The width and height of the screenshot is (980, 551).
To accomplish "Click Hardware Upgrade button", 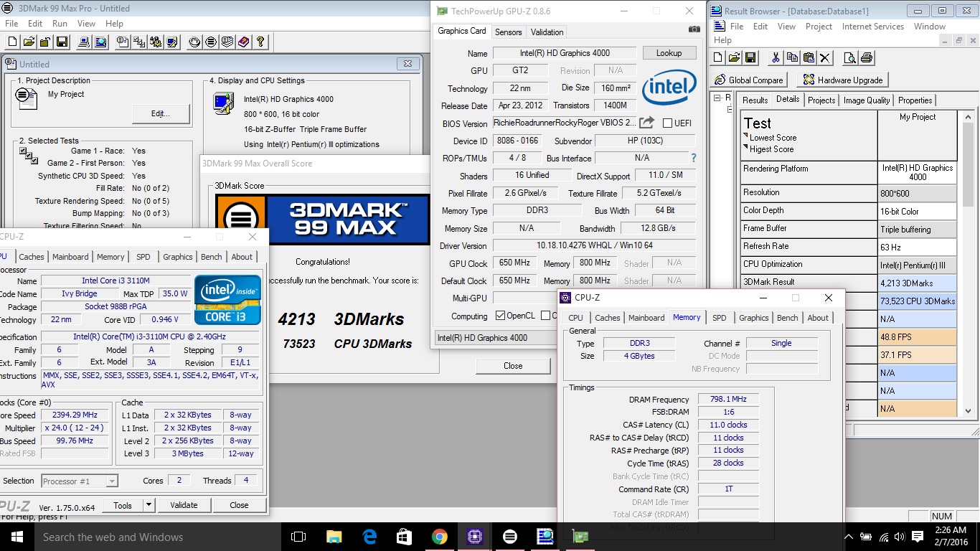I will point(843,80).
